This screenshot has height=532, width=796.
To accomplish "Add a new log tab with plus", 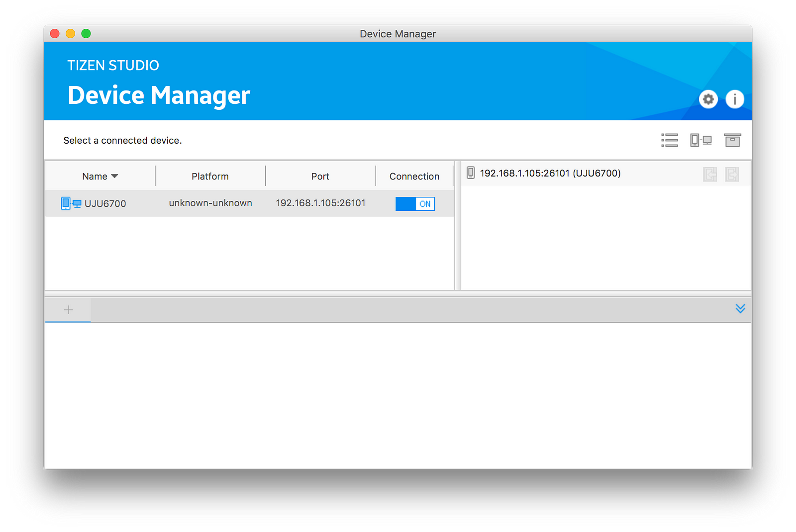I will (x=68, y=310).
